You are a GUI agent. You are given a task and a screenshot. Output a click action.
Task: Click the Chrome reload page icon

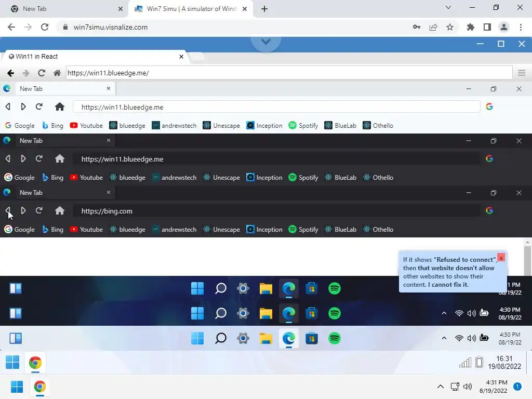point(45,27)
